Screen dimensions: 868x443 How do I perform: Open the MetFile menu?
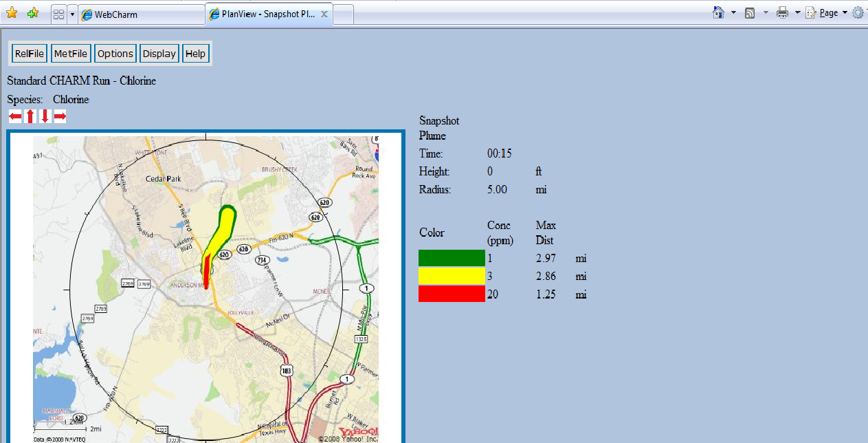(71, 54)
